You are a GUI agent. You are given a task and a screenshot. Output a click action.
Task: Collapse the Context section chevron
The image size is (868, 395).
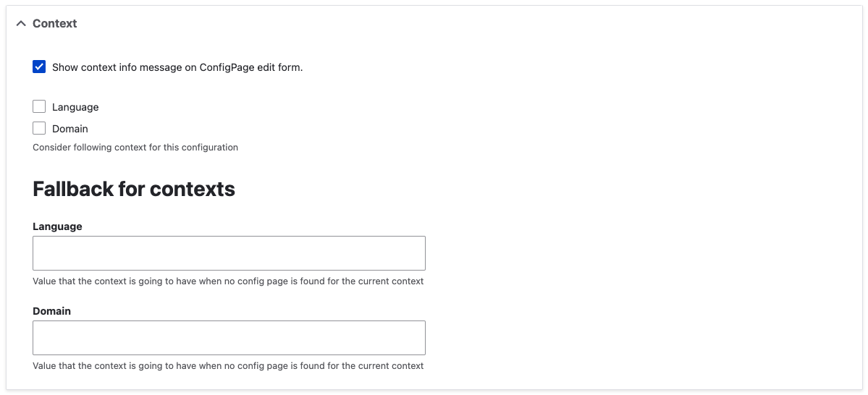pyautogui.click(x=21, y=24)
